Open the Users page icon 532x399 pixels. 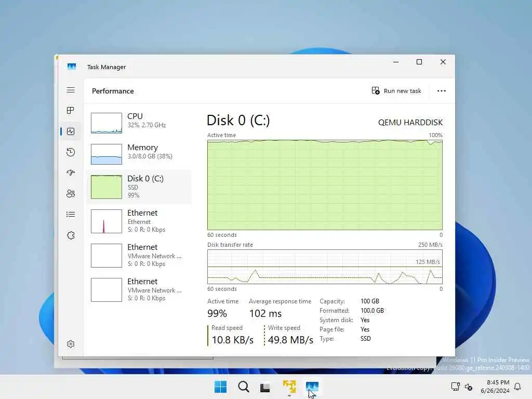(x=71, y=193)
